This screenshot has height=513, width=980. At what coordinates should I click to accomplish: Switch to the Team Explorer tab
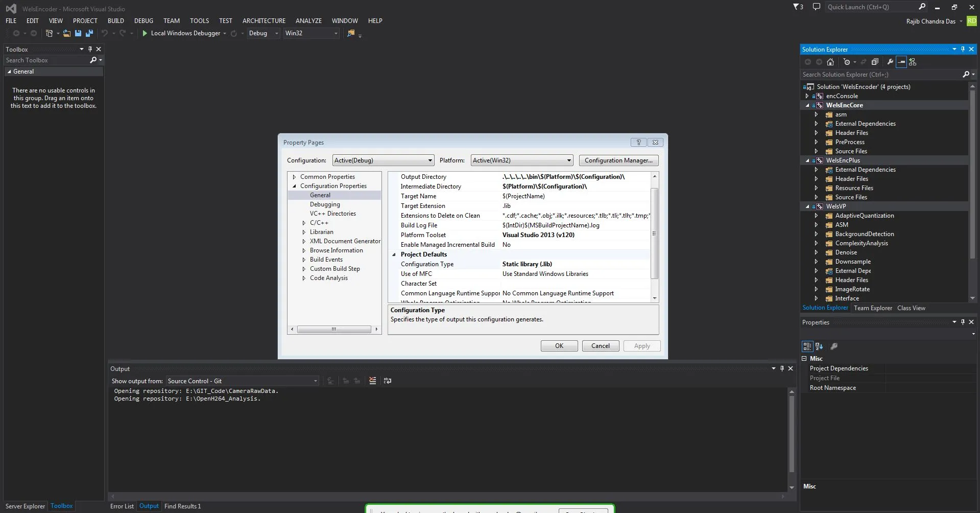click(873, 308)
